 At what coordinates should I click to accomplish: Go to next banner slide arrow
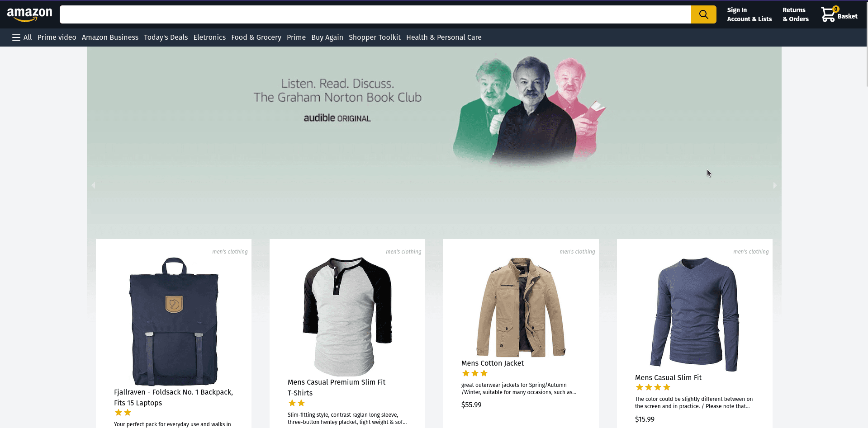pos(775,185)
